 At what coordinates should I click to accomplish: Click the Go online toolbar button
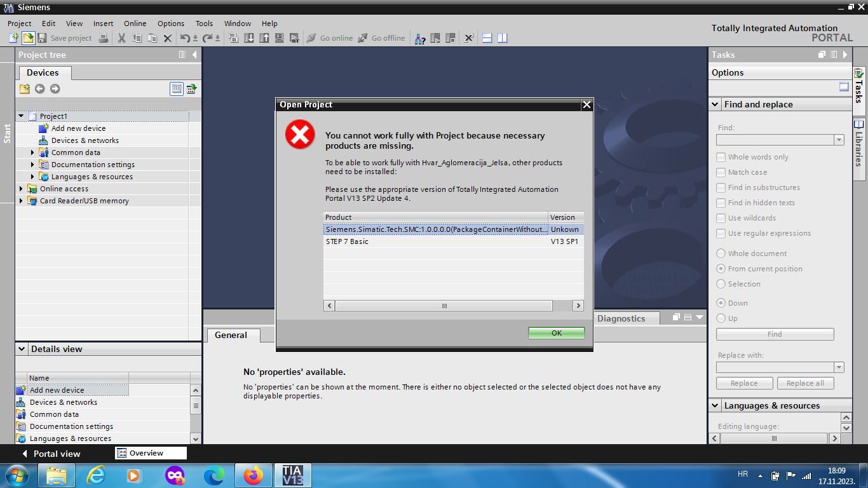pyautogui.click(x=330, y=38)
